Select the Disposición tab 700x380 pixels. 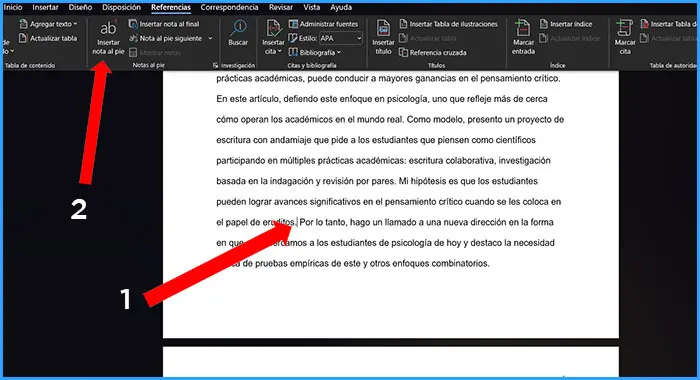[121, 8]
